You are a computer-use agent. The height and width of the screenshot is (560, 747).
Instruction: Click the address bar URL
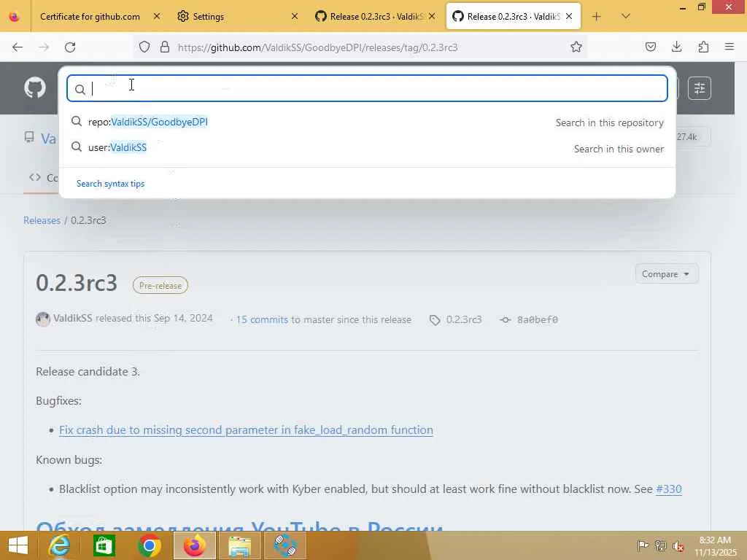(318, 47)
